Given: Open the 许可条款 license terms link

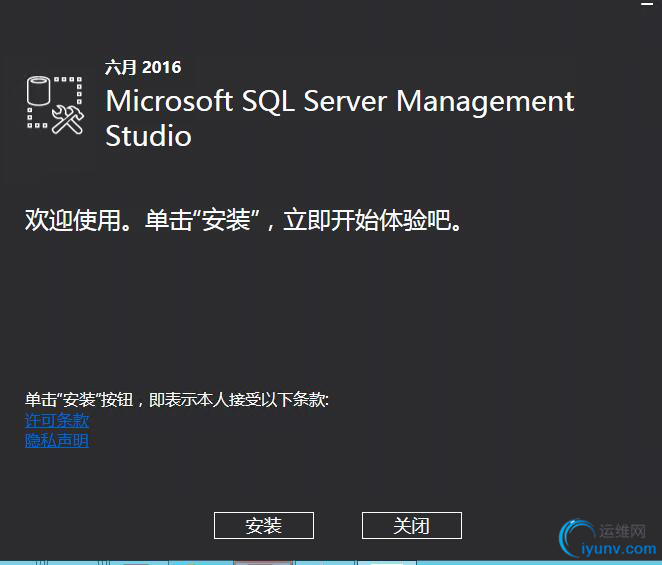Looking at the screenshot, I should (57, 420).
